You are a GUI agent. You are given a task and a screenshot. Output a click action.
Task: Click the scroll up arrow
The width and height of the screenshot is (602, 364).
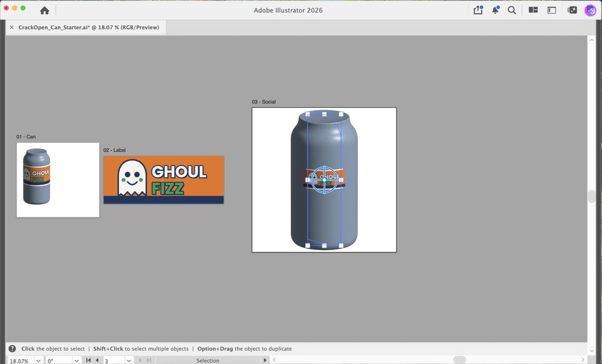592,39
